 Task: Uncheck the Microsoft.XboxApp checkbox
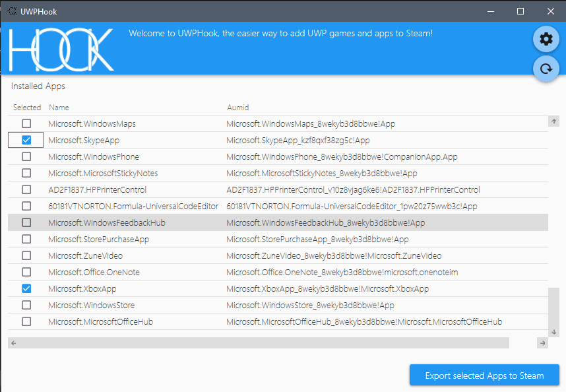pyautogui.click(x=26, y=288)
